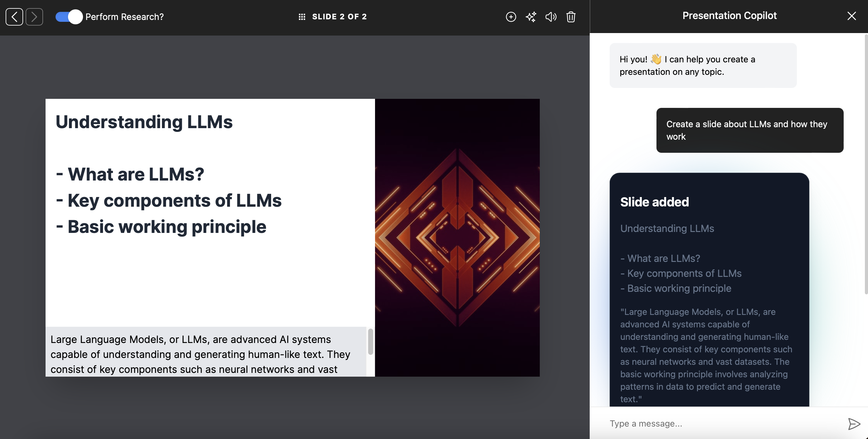868x439 pixels.
Task: Play slide narration with speaker icon
Action: (x=551, y=17)
